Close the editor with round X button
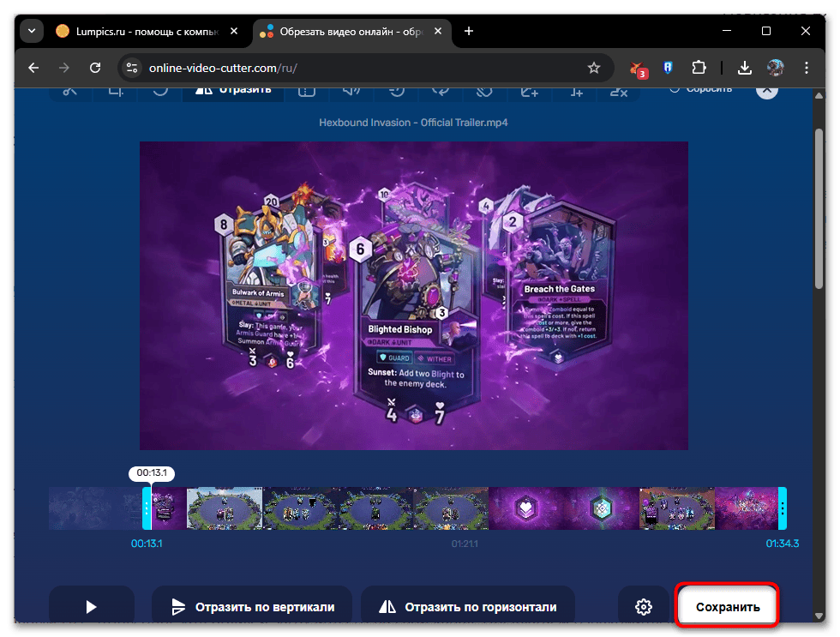Screen dimensions: 840x637 pos(767,91)
